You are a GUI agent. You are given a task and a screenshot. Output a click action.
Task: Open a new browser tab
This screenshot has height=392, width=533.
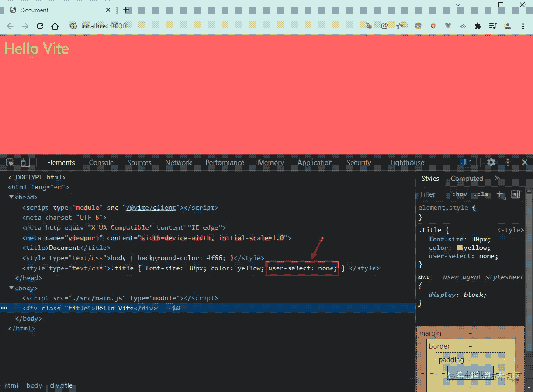126,10
